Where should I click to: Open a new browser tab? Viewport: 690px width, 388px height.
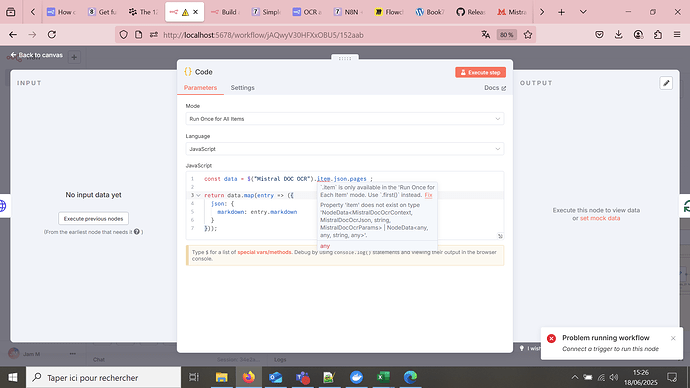click(x=561, y=12)
